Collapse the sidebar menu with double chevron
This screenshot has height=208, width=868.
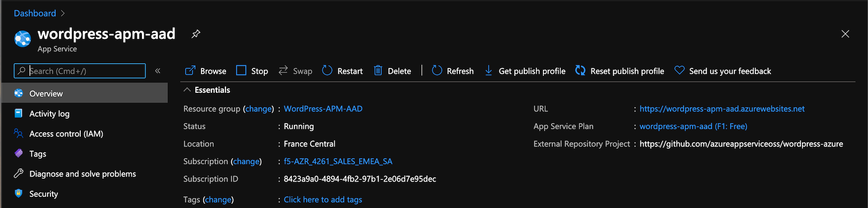158,71
